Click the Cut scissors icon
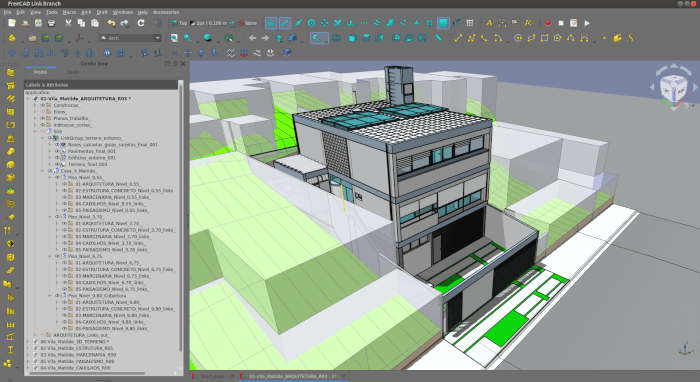The height and width of the screenshot is (382, 700). click(x=68, y=23)
